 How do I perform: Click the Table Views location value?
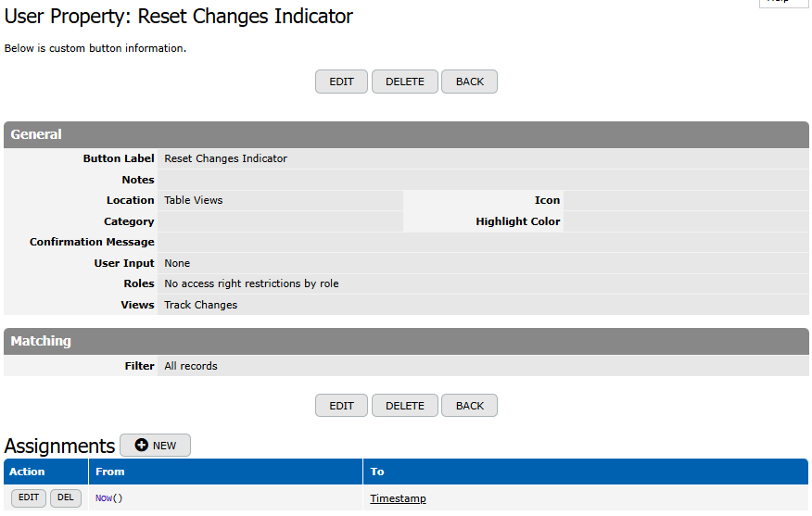pos(193,200)
